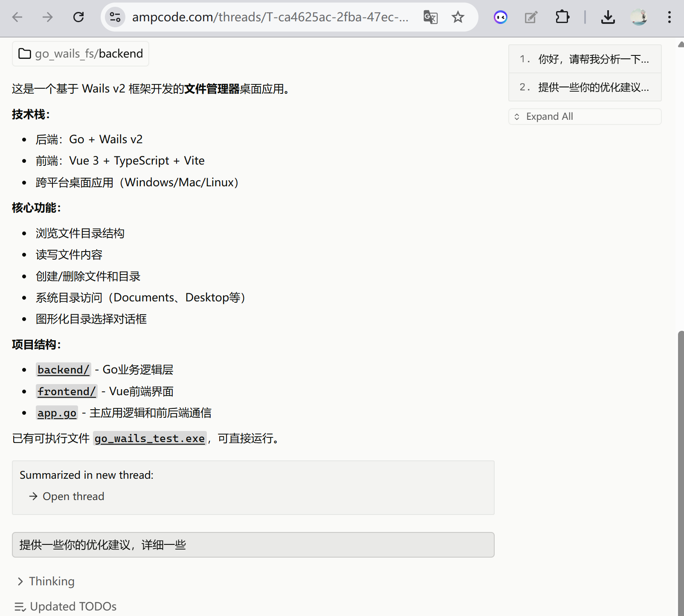
Task: Reload the page
Action: (78, 17)
